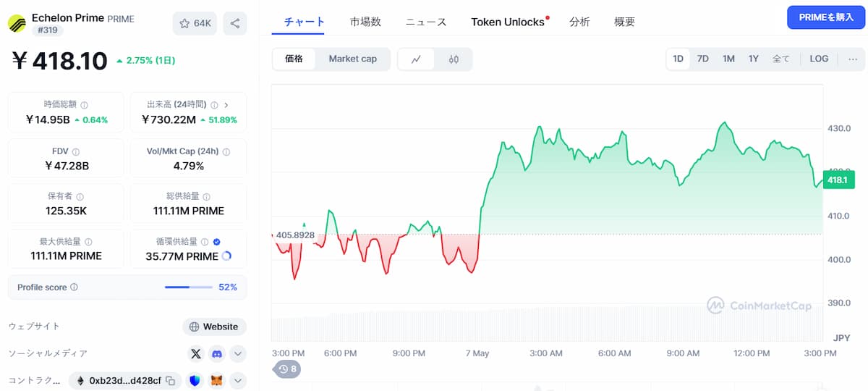Switch to the Token Unlocks tab
The image size is (868, 391).
508,22
